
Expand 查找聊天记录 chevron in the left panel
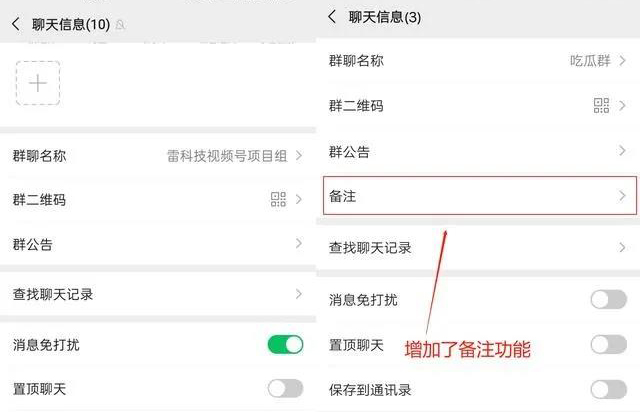(x=298, y=294)
